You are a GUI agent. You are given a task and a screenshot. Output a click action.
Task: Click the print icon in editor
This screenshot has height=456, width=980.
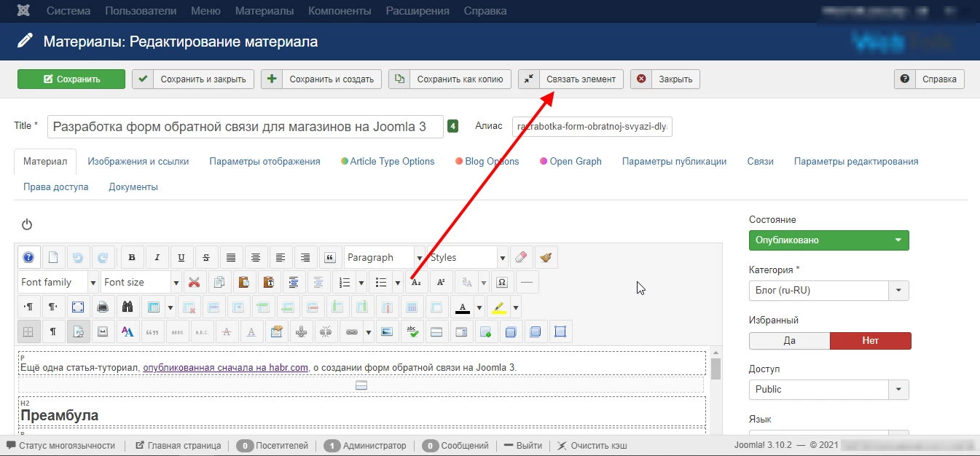(x=102, y=307)
